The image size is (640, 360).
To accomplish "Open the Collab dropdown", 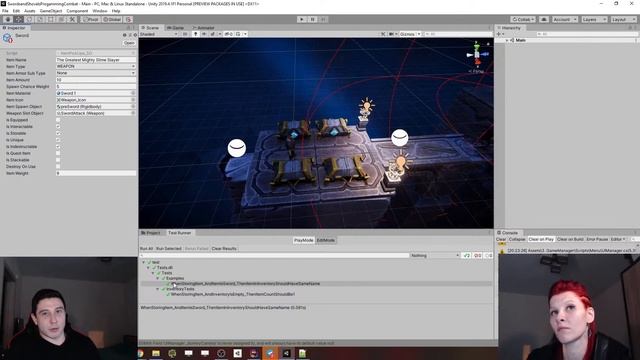I will pyautogui.click(x=523, y=20).
